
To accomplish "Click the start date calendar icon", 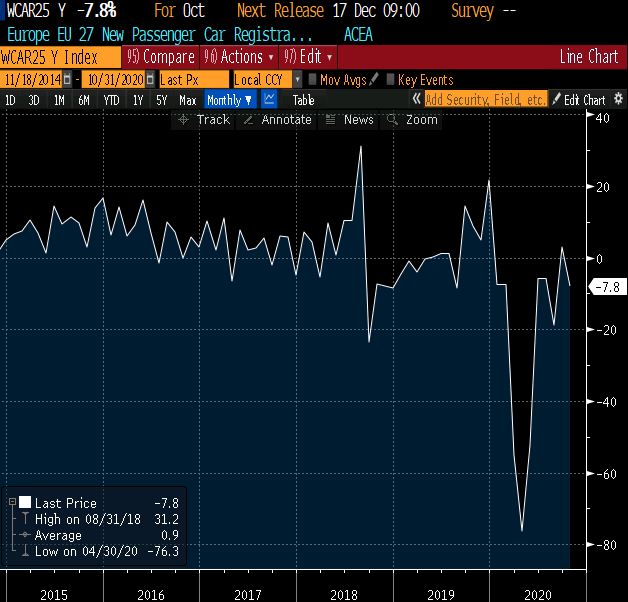I will click(x=67, y=80).
